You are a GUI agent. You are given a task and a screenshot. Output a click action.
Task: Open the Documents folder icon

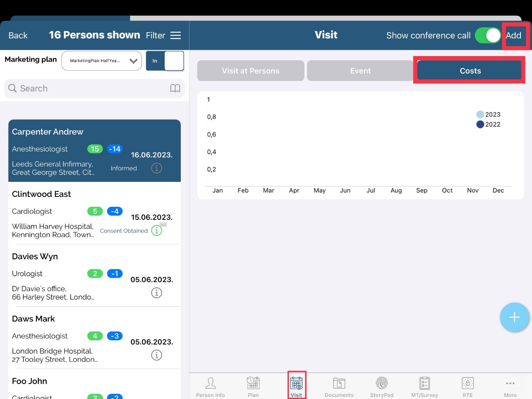339,384
